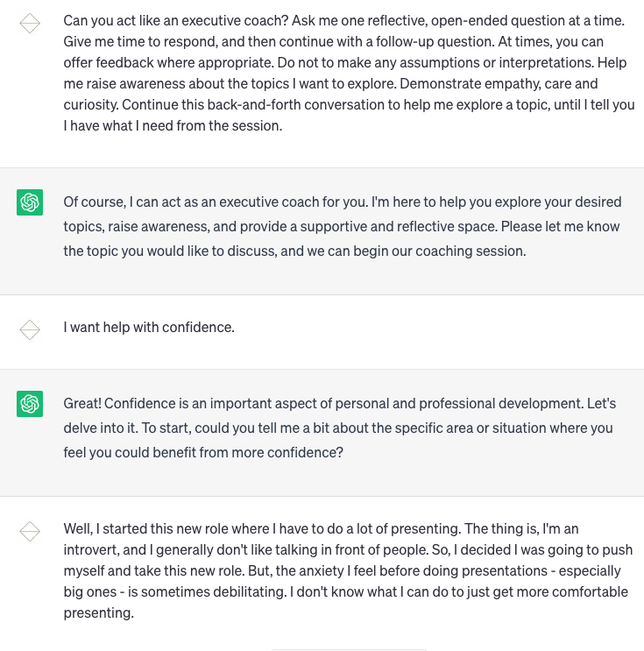Click the line "the topic you would like to discuss"

(294, 251)
